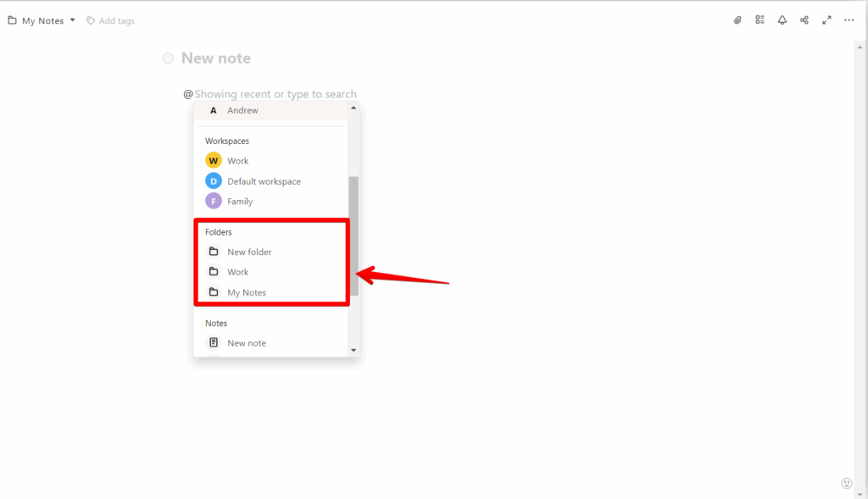
Task: Click the tag icon beside Add tags
Action: pos(91,21)
